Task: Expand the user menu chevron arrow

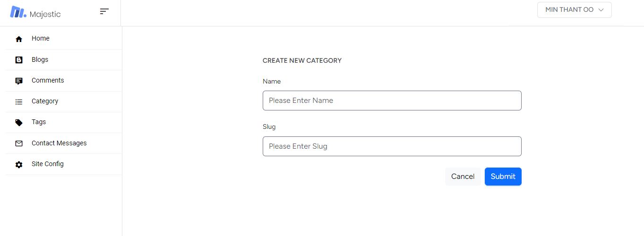Action: point(601,10)
